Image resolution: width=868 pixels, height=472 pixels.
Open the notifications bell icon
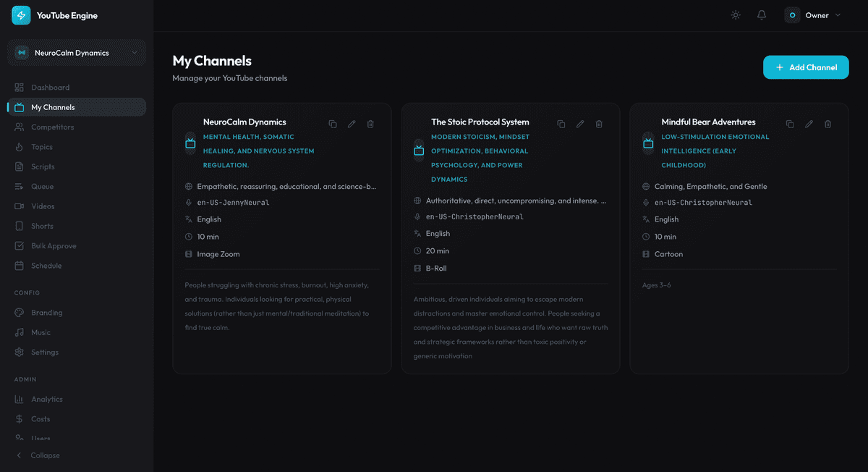pos(762,15)
